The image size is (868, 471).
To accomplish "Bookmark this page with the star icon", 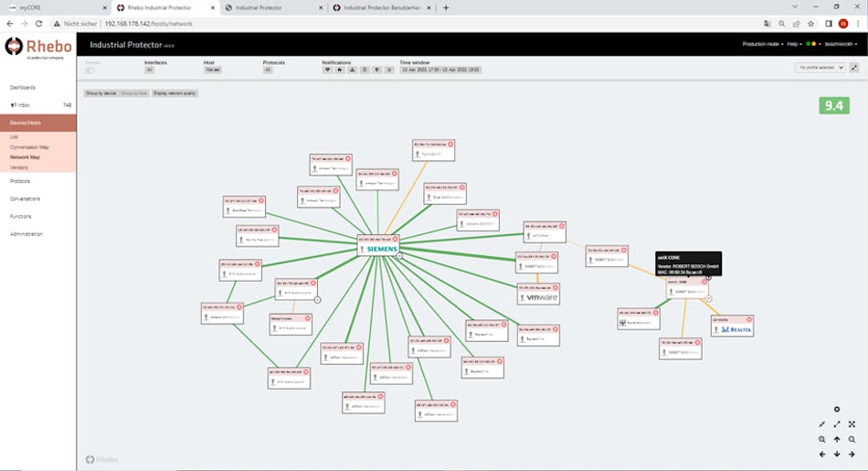I will [811, 24].
